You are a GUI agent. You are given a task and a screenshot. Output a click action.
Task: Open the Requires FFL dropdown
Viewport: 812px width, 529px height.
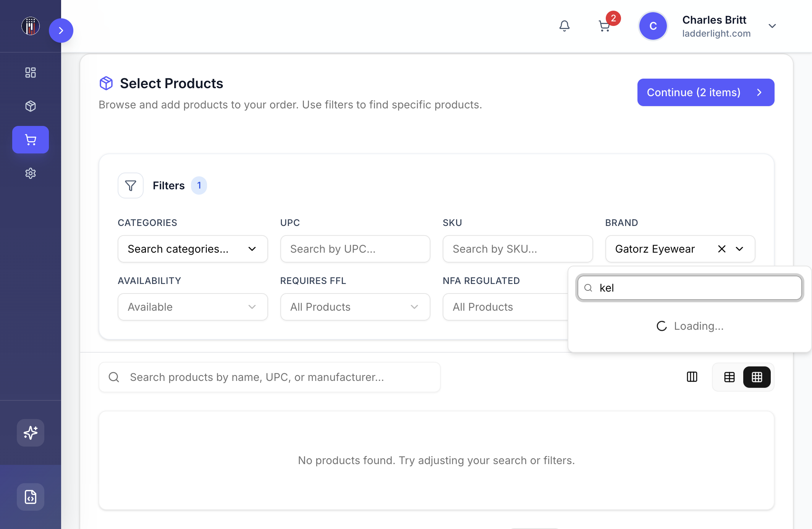click(355, 307)
